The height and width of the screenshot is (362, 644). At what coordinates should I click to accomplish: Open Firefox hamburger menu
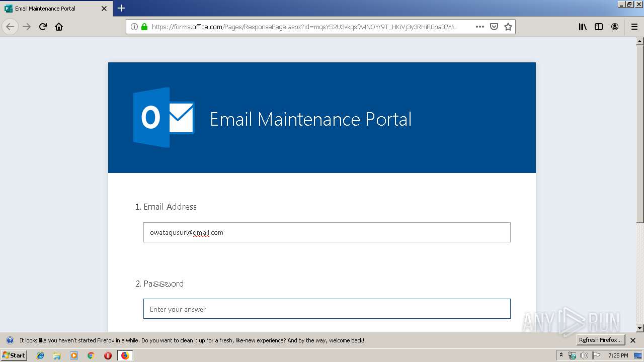pyautogui.click(x=634, y=27)
